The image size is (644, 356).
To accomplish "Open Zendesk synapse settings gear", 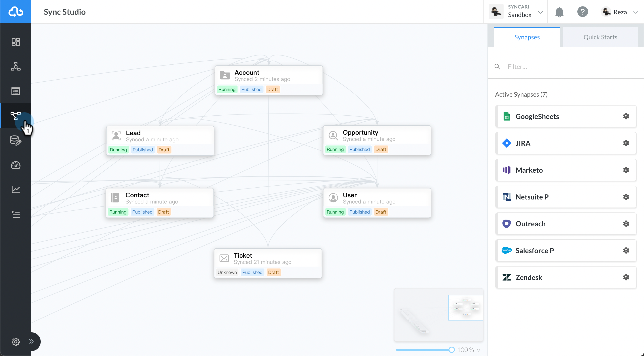I will tap(626, 277).
